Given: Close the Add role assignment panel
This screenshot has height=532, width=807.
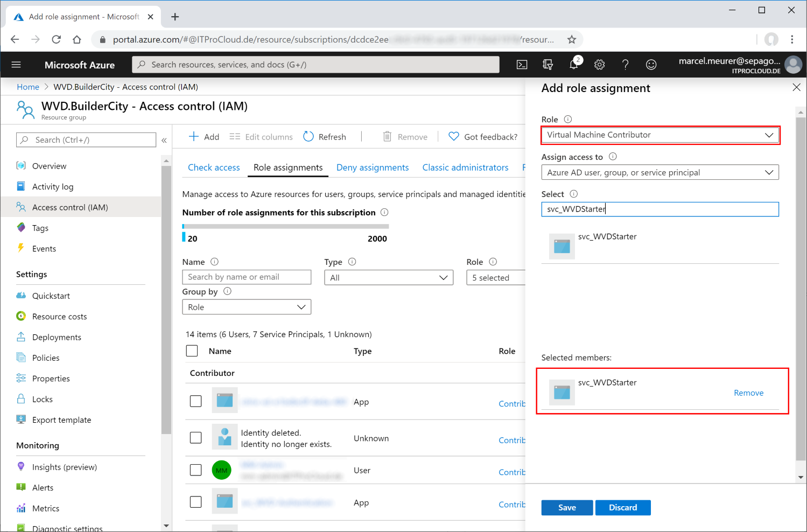Looking at the screenshot, I should tap(796, 87).
